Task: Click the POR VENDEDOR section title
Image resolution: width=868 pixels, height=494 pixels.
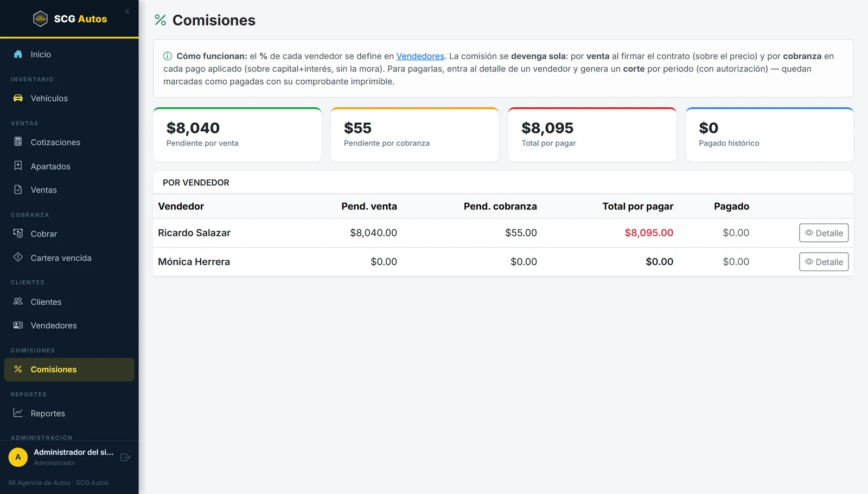Action: [196, 182]
